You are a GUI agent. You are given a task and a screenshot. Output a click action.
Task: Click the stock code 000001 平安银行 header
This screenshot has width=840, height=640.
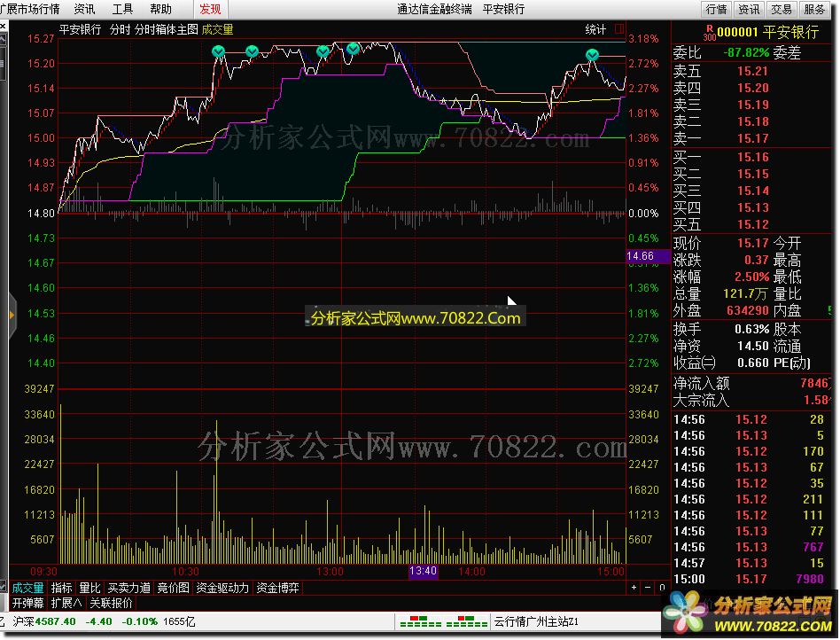[767, 32]
